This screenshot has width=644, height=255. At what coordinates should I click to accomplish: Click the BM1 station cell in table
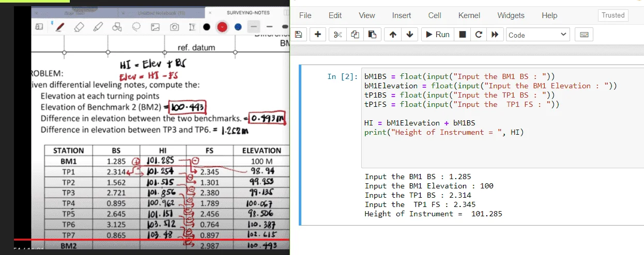[x=68, y=161]
